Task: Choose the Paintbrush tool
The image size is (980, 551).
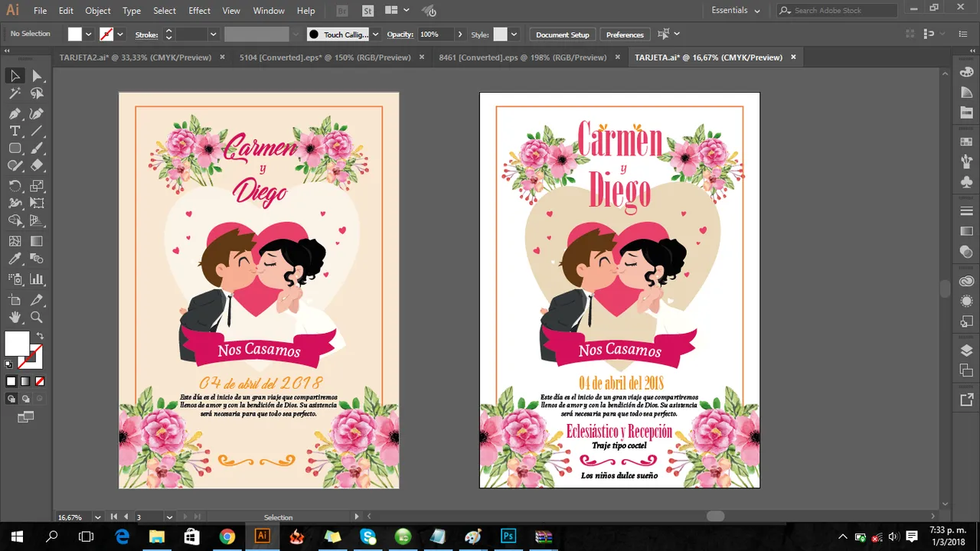Action: [37, 148]
